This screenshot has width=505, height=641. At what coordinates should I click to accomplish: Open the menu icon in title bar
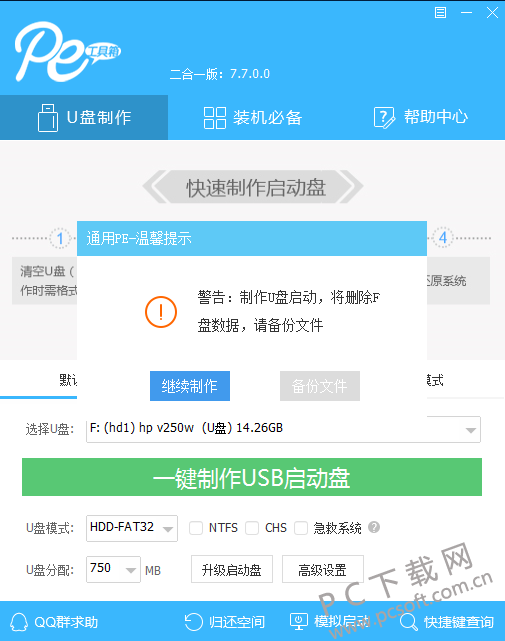pyautogui.click(x=440, y=13)
